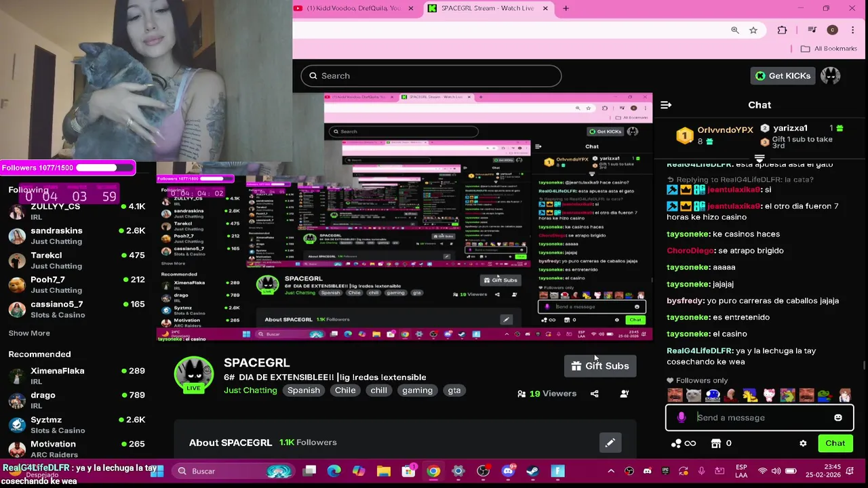Insert the green frog with rose emote
Viewport: 868px width, 488px height.
tap(825, 395)
